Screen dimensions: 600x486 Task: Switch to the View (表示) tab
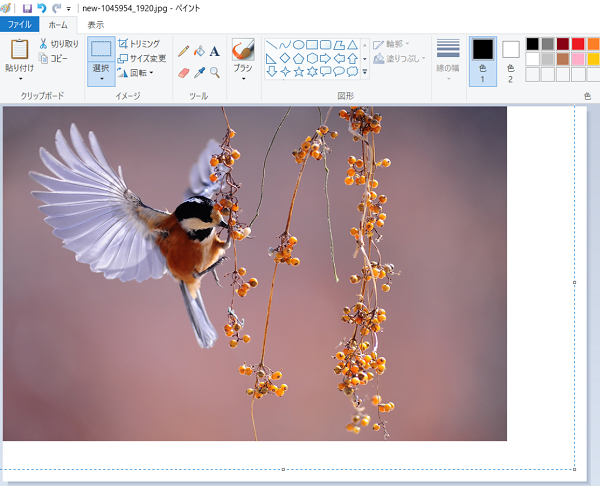click(x=95, y=25)
